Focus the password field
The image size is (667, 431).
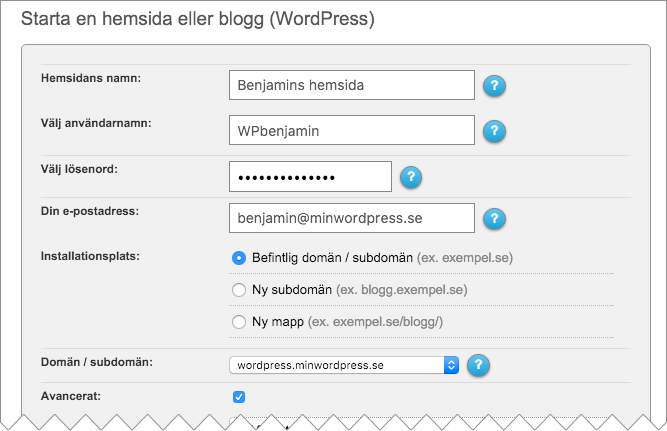point(310,177)
